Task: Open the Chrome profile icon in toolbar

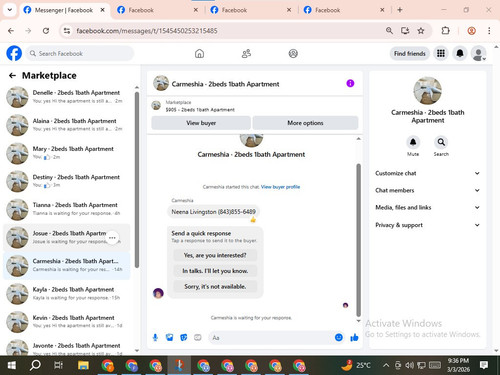Action: point(471,31)
